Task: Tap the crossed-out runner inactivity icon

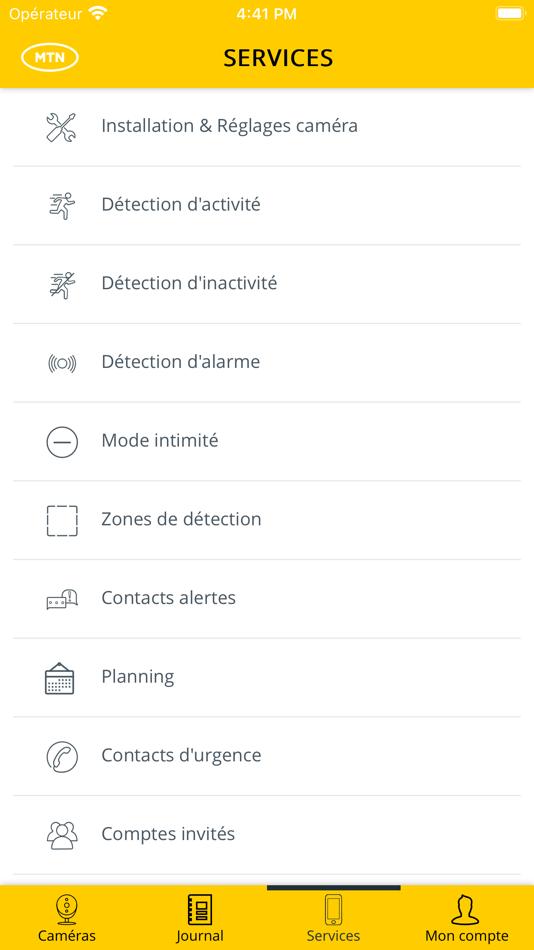Action: point(62,284)
